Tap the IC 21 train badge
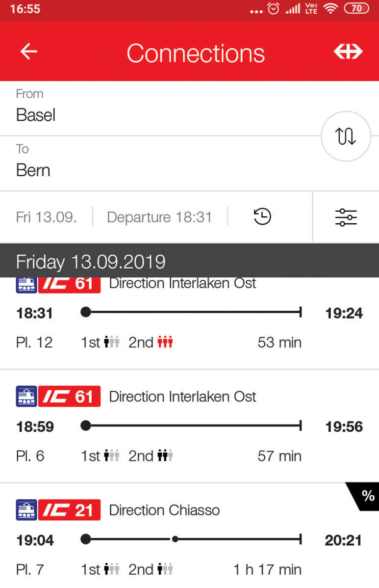 (x=69, y=510)
